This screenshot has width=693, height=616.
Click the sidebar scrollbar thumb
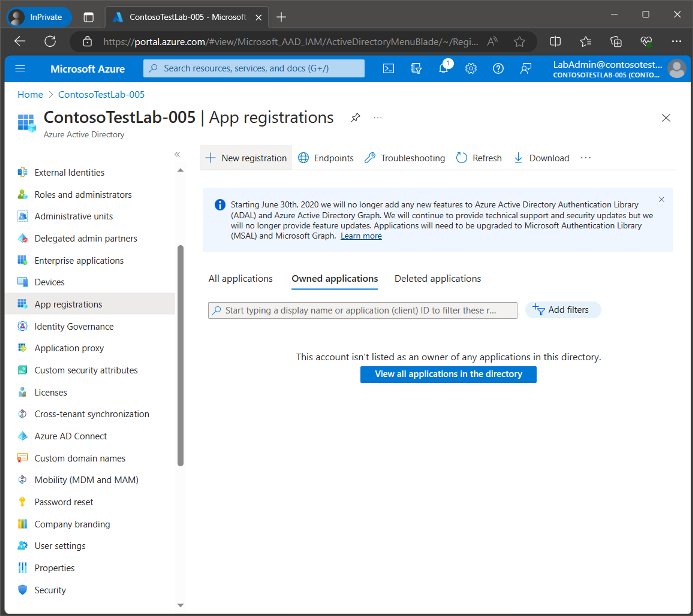click(180, 355)
